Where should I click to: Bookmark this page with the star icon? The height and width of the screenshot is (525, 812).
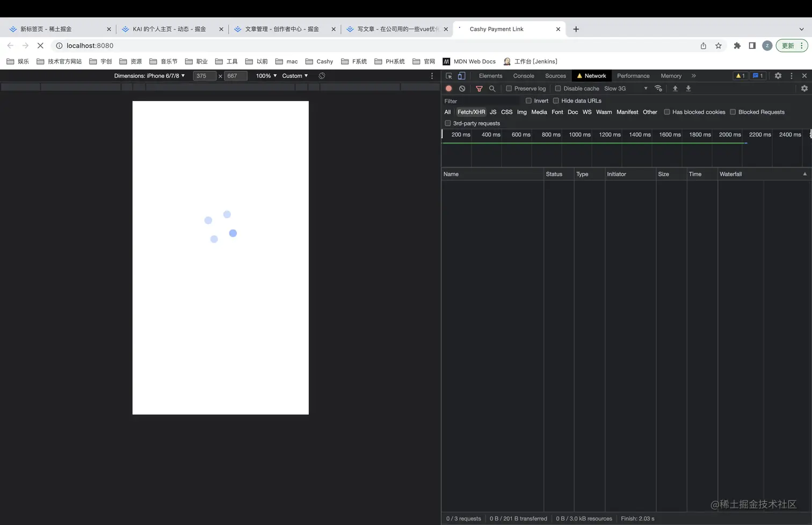click(719, 46)
